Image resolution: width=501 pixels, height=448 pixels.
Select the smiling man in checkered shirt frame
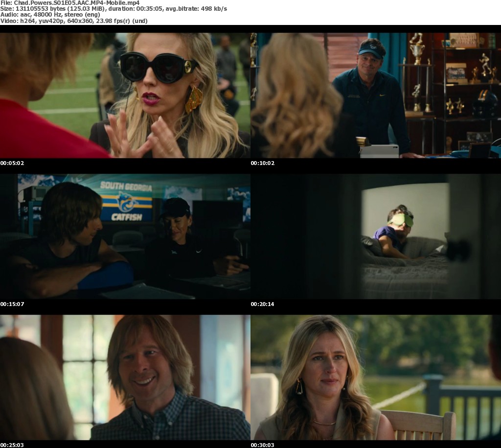[125, 377]
